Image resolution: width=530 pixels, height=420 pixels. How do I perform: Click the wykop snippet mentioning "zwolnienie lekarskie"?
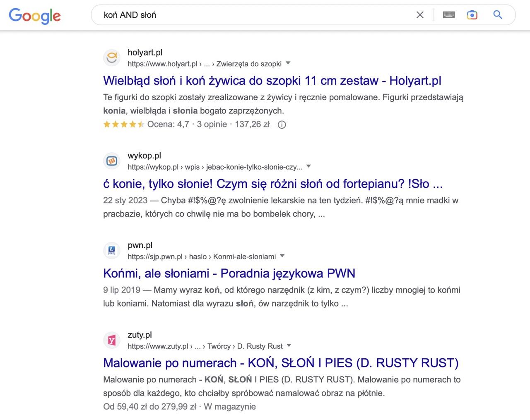tap(281, 207)
